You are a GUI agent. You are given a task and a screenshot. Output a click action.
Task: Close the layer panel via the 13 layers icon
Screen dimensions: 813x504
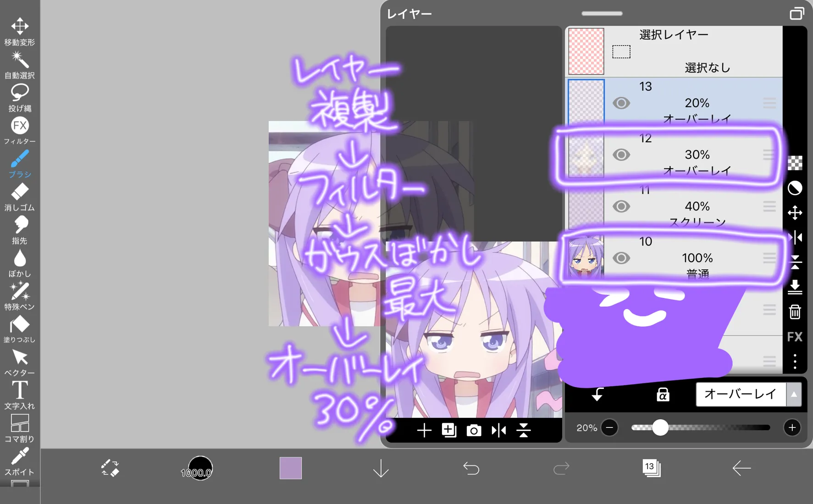tap(652, 468)
